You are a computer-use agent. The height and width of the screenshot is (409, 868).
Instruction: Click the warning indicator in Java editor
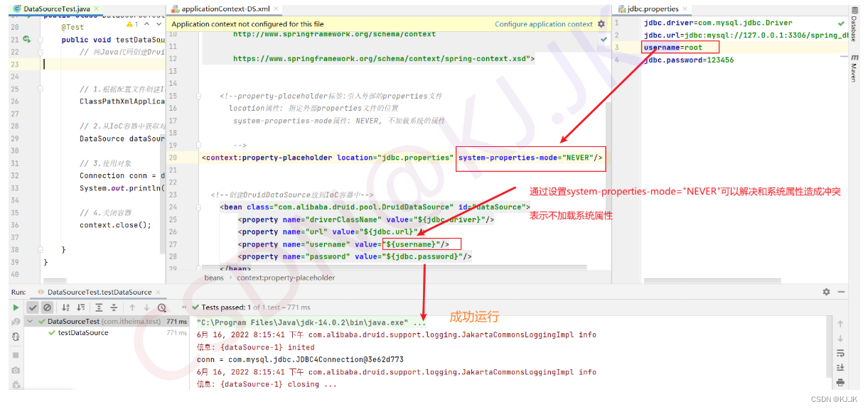point(133,24)
